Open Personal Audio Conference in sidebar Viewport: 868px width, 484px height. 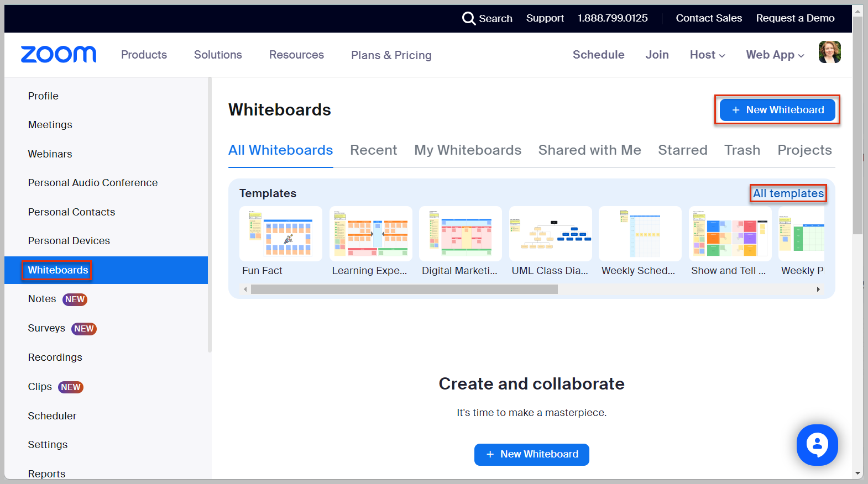93,183
